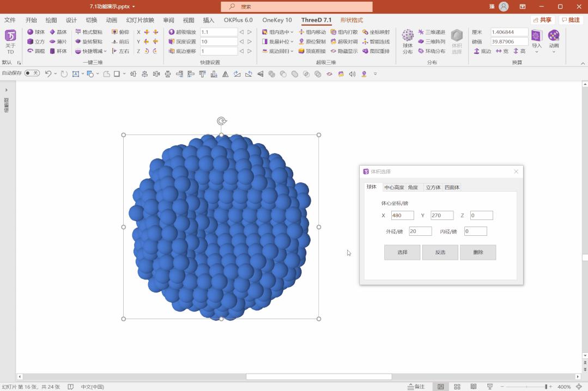Toggle the 自动保存 AutoSave switch

point(32,72)
